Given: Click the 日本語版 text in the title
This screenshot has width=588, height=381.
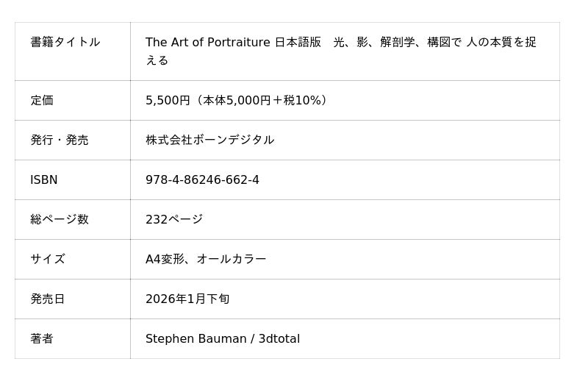Looking at the screenshot, I should [x=298, y=43].
